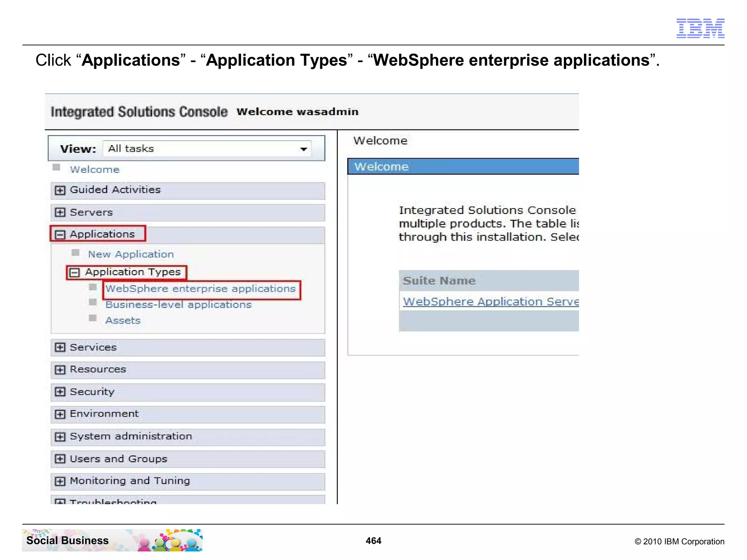Click Suite Name column header
This screenshot has height=560, width=747.
coord(439,281)
